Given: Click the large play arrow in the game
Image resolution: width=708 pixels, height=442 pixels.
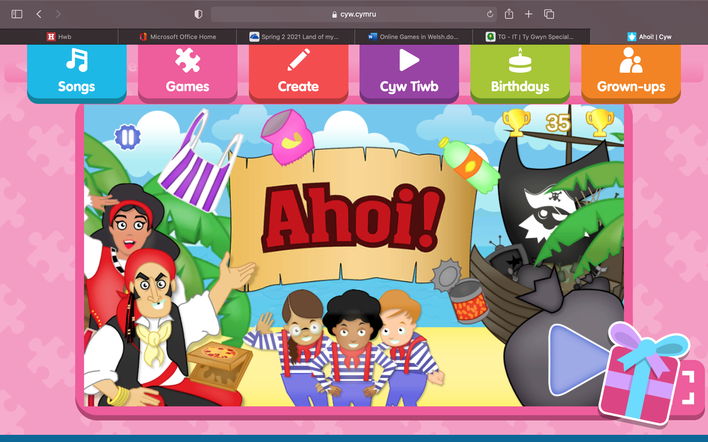Looking at the screenshot, I should pos(576,360).
